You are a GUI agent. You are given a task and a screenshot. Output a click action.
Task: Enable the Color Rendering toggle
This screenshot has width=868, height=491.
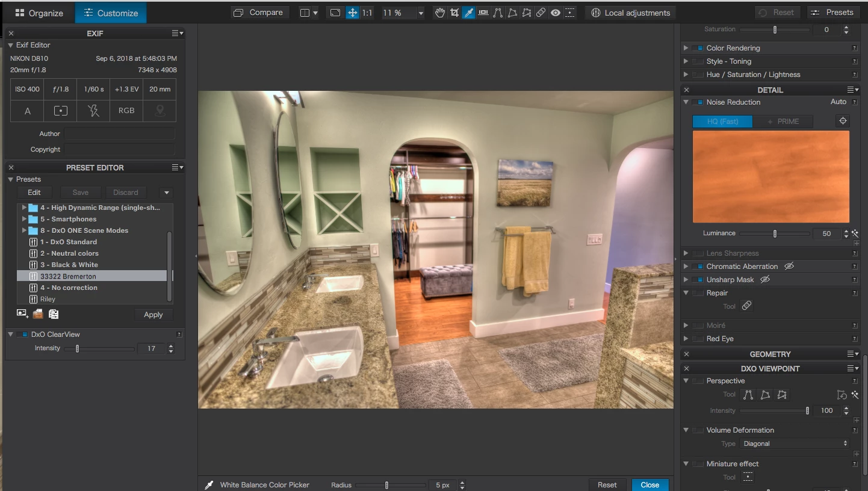[698, 48]
